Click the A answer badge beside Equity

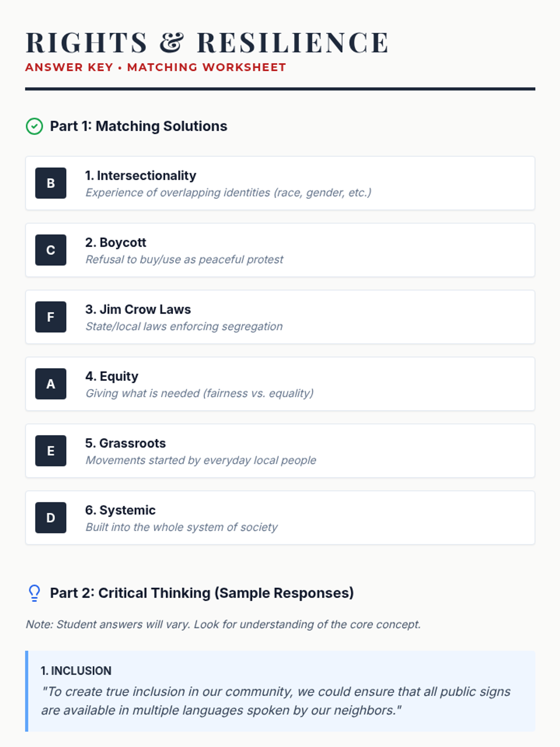coord(51,384)
